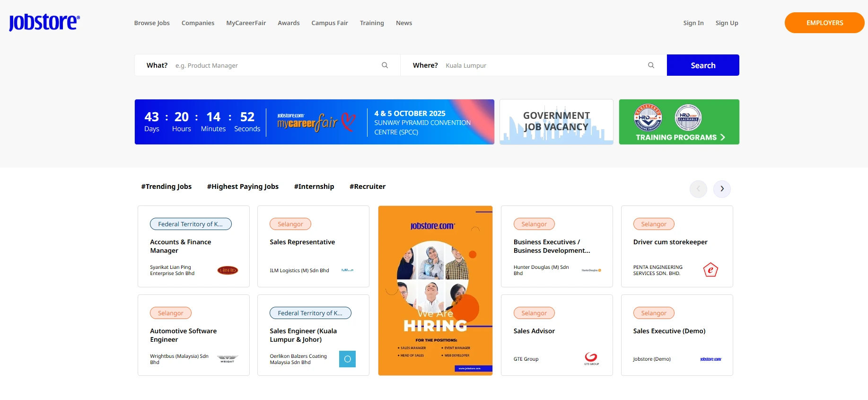Select #Recruiter tab
Viewport: 868px width, 400px height.
pos(368,187)
